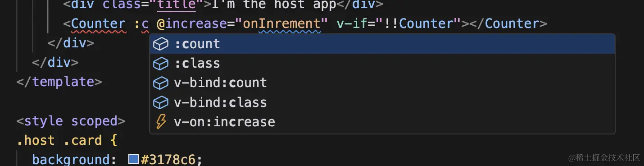Click the closing template tag
This screenshot has height=166, width=644.
tap(59, 82)
